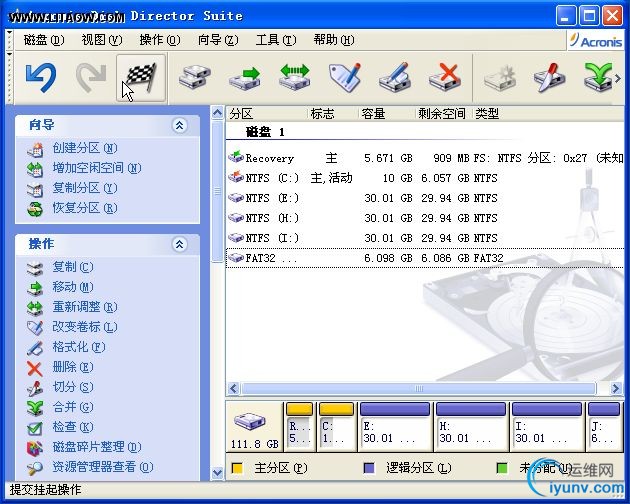Open the 操作(O) menu
This screenshot has width=630, height=504.
(160, 40)
